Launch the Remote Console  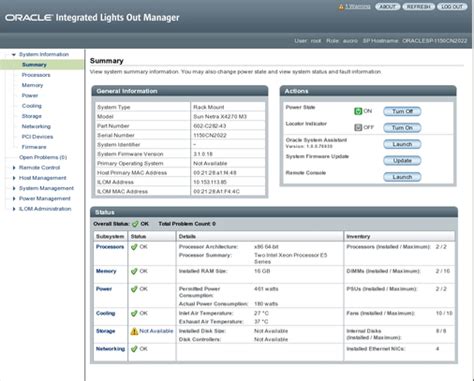pyautogui.click(x=402, y=177)
